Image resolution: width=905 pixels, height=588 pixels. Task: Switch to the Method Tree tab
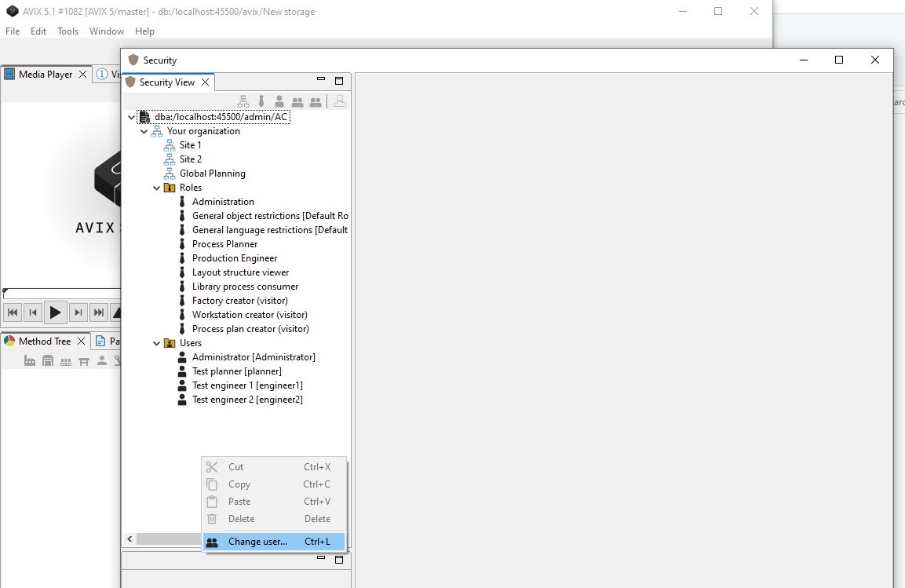coord(44,341)
